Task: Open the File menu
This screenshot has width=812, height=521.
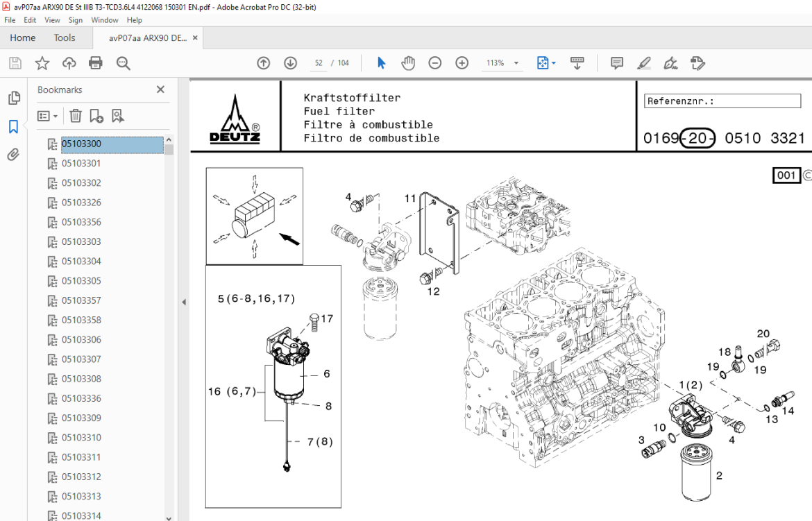Action: [x=10, y=20]
